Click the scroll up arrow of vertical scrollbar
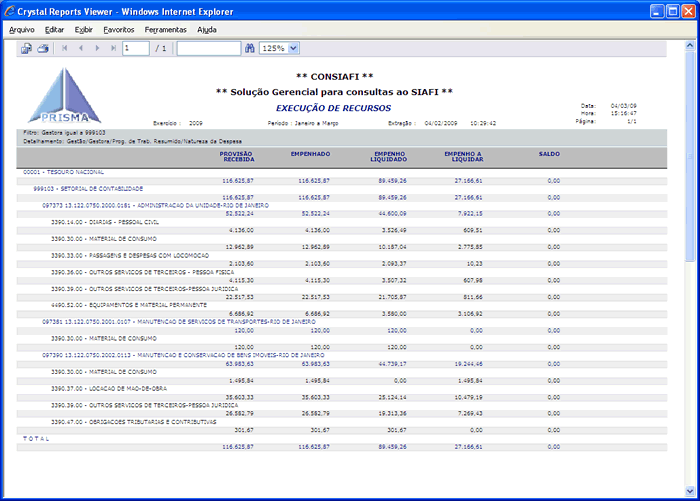The image size is (700, 501). [690, 46]
